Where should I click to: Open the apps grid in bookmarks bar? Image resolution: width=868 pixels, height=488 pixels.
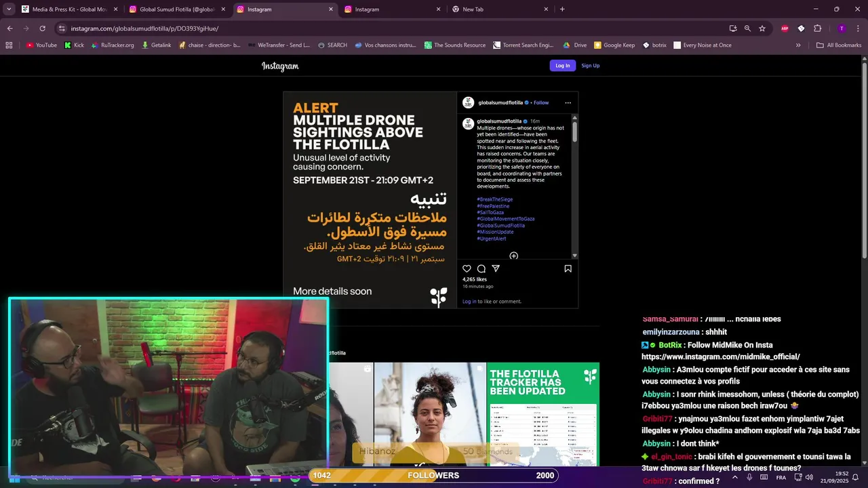pos(9,45)
